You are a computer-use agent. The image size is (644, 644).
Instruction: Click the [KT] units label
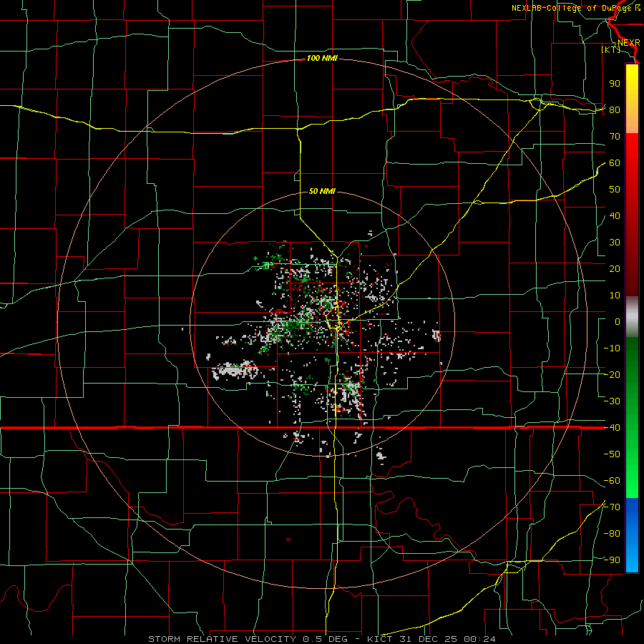(611, 49)
